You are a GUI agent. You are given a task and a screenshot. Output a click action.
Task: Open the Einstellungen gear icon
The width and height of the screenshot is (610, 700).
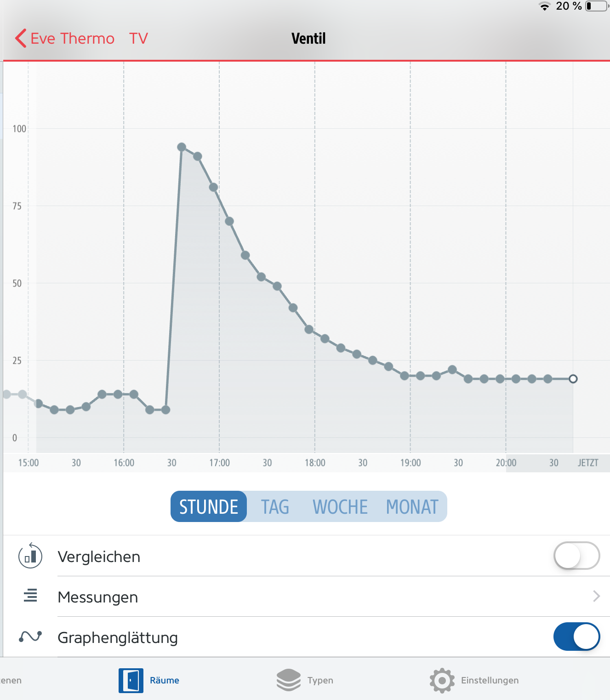coord(442,680)
